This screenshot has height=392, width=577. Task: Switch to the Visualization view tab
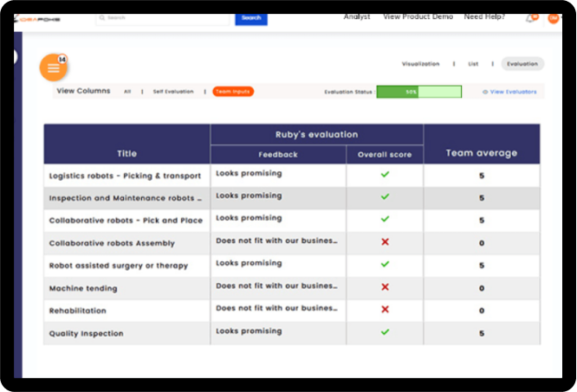pyautogui.click(x=421, y=64)
